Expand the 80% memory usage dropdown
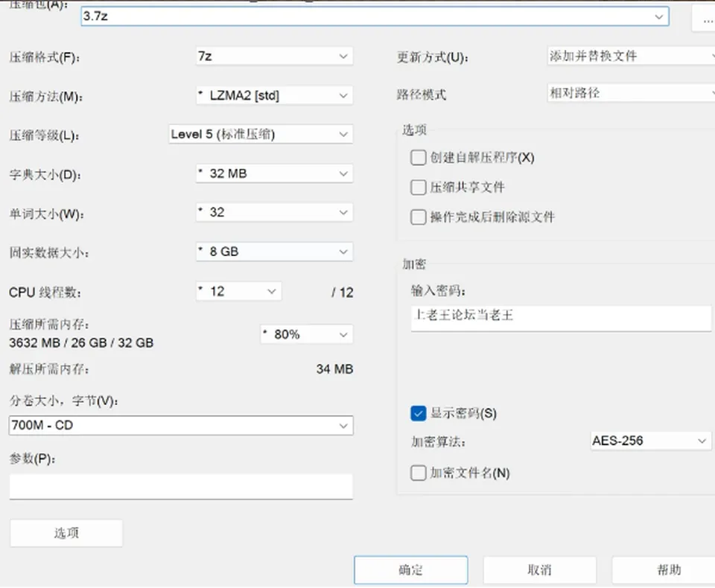This screenshot has height=588, width=715. point(306,335)
